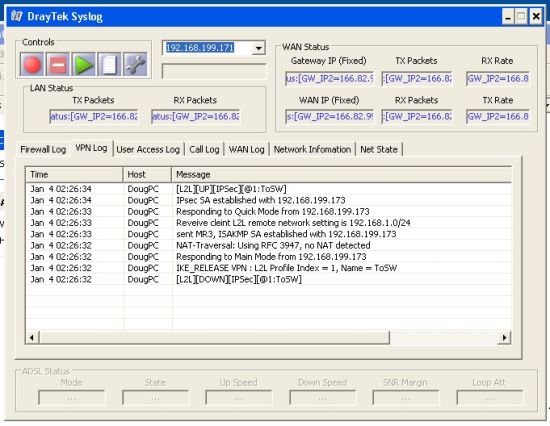Click the horizontal scrollbar thumb

coord(214,338)
